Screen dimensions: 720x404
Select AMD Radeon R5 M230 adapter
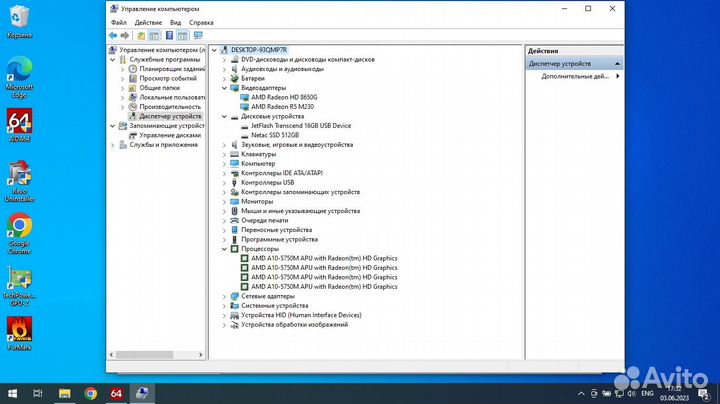(x=282, y=107)
